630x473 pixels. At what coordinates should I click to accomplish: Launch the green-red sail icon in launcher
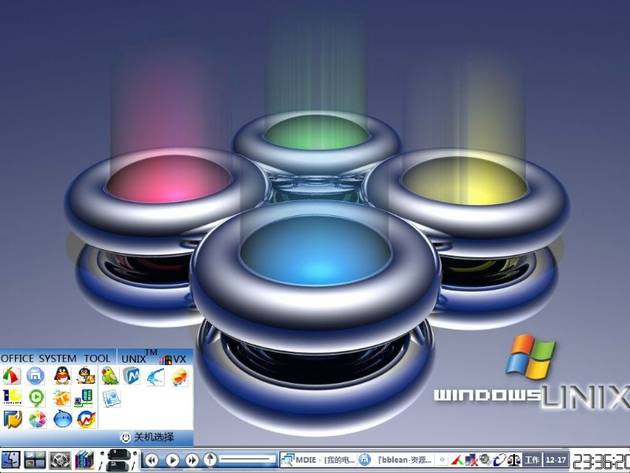pos(11,376)
